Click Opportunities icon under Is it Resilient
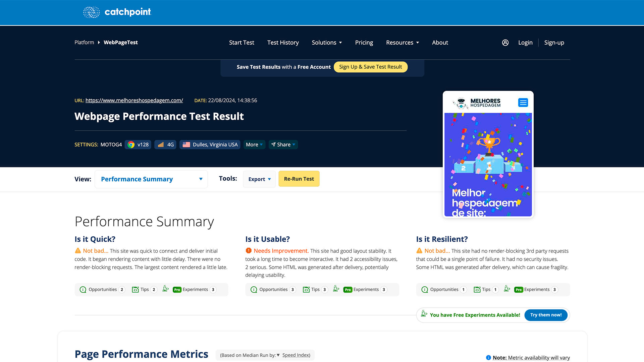Image resolution: width=644 pixels, height=362 pixels. pyautogui.click(x=425, y=290)
